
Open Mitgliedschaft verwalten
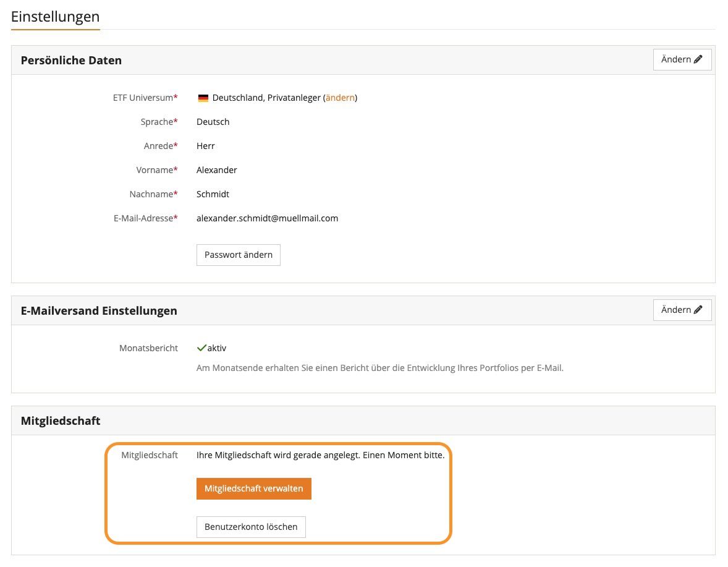point(253,488)
